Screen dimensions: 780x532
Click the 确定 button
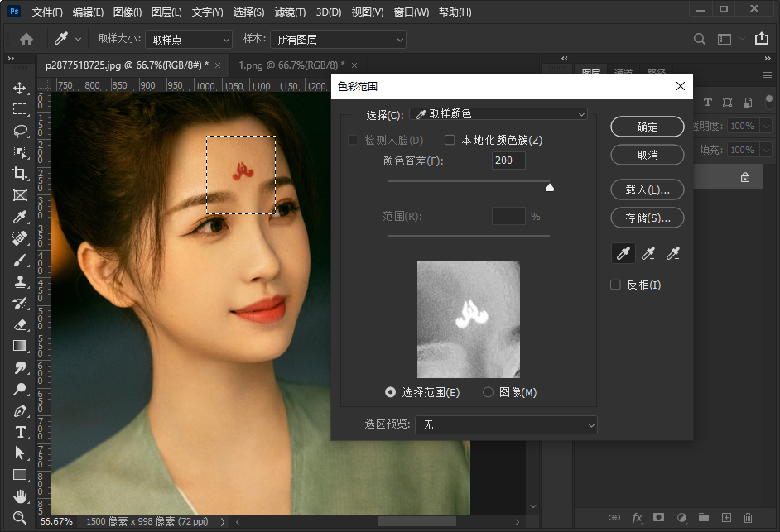click(x=648, y=127)
